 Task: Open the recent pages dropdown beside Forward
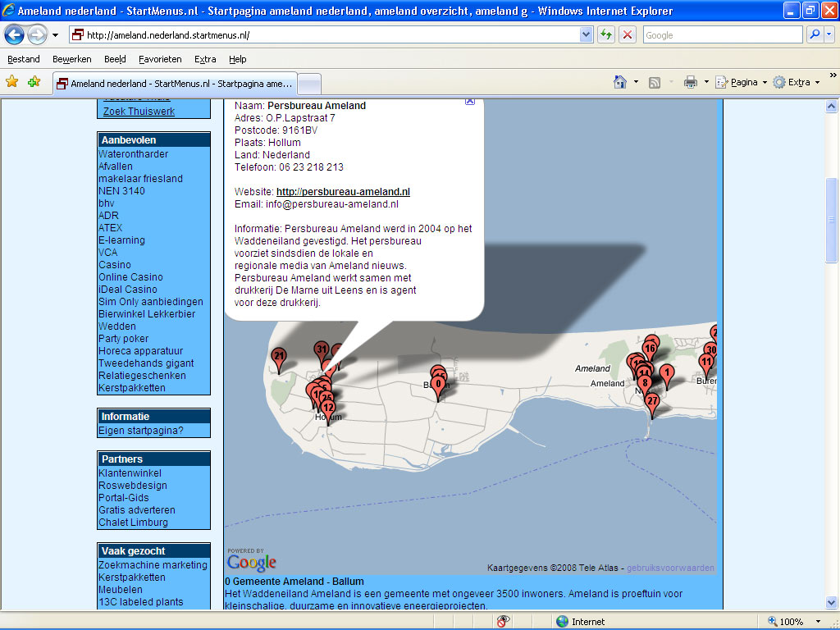[55, 35]
